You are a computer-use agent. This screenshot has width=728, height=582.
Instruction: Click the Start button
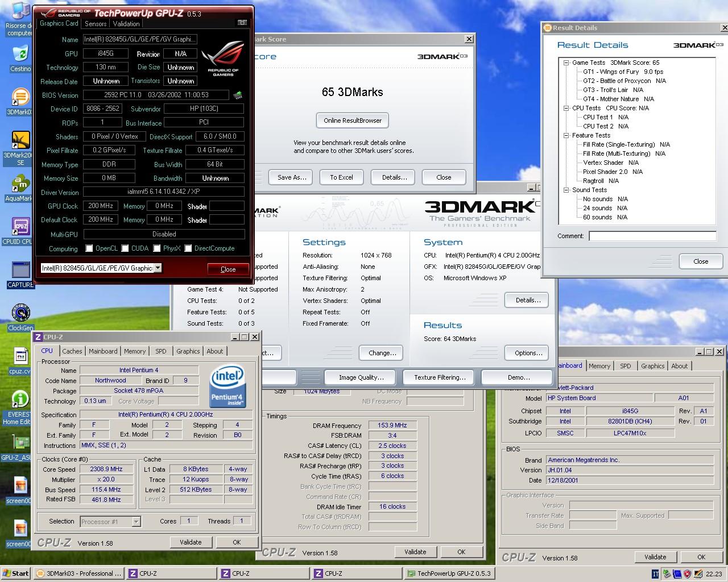15,573
